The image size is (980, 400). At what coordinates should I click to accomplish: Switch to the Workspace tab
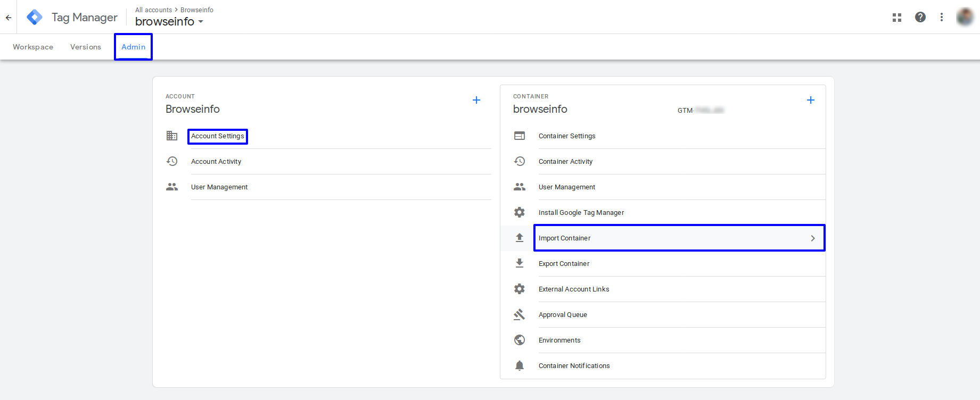(x=33, y=47)
